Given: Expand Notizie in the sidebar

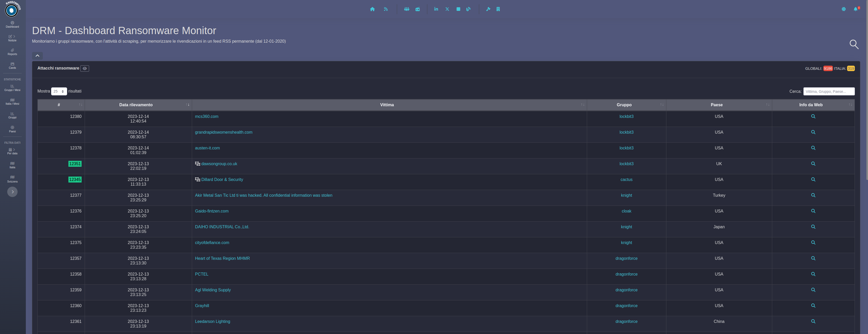Looking at the screenshot, I should (x=12, y=38).
